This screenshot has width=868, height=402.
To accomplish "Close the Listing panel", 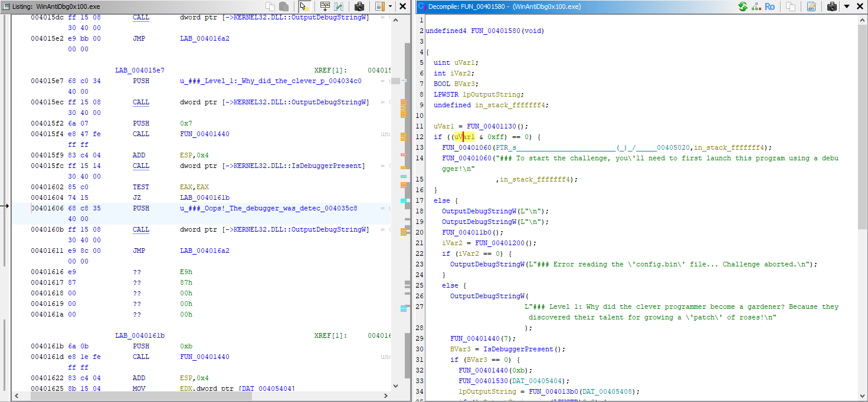I will coord(402,6).
